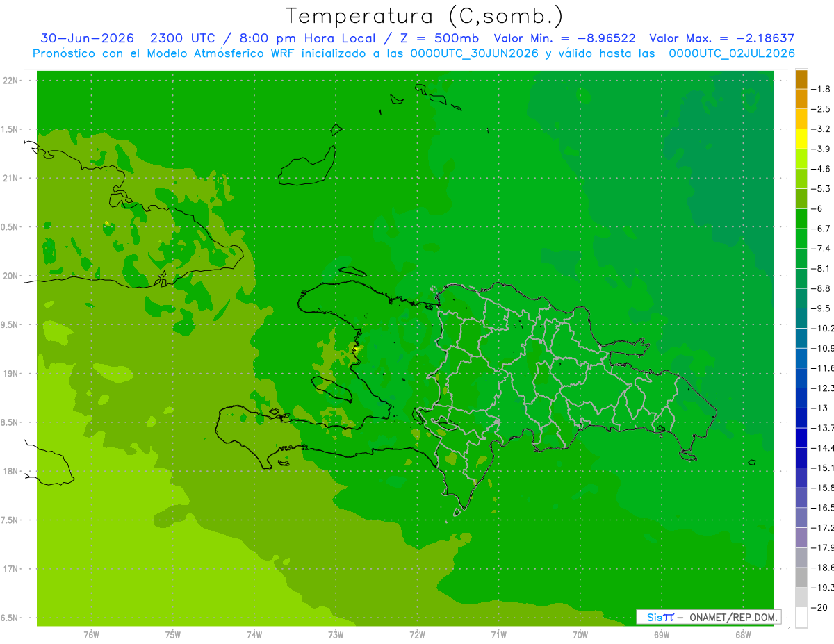Click the "-7.4" color scale value
The width and height of the screenshot is (834, 644).
pos(822,249)
